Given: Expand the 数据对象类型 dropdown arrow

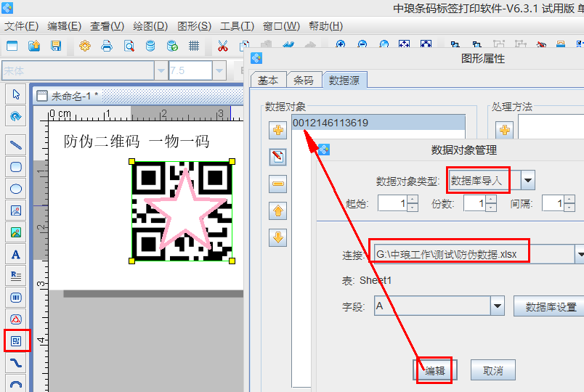Looking at the screenshot, I should [528, 181].
